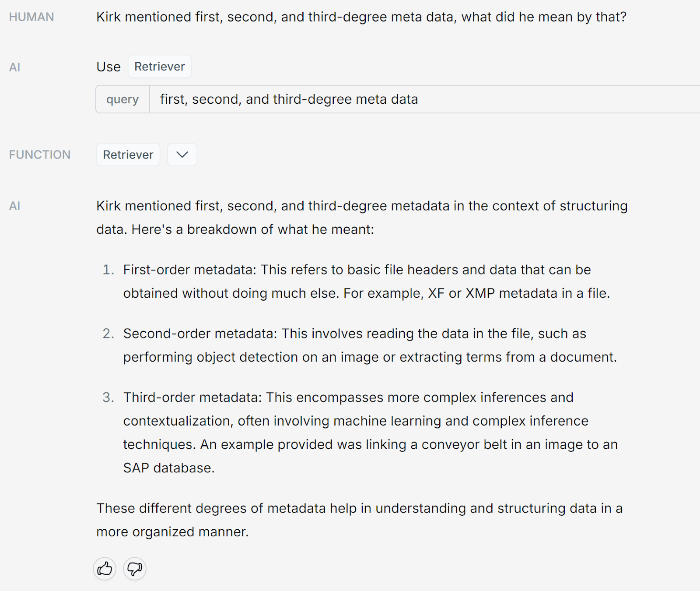
Task: Click the FUNCTION role label
Action: tap(39, 155)
